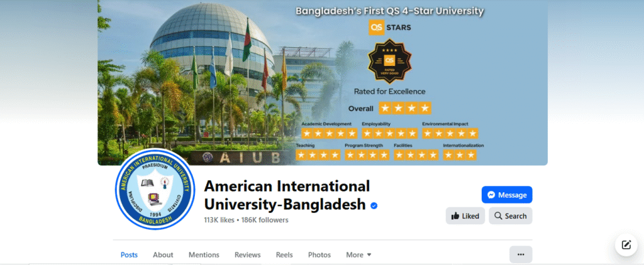The image size is (644, 265).
Task: Open the Mentions tab
Action: (x=204, y=255)
